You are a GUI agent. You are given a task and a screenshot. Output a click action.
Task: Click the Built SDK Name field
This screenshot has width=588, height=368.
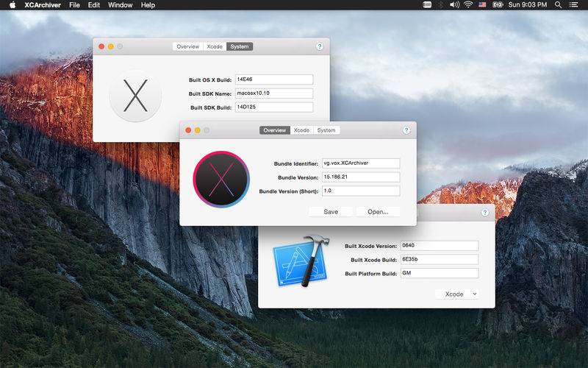[274, 93]
